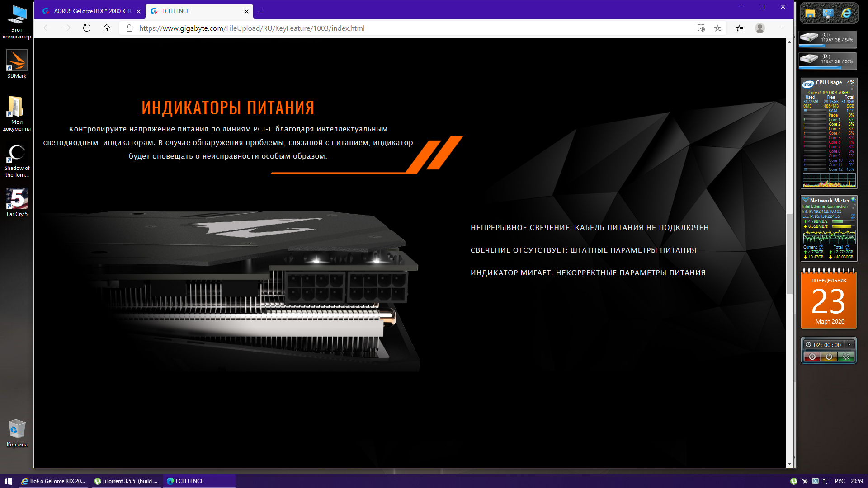
Task: Open the Windows Start menu
Action: pyautogui.click(x=8, y=481)
